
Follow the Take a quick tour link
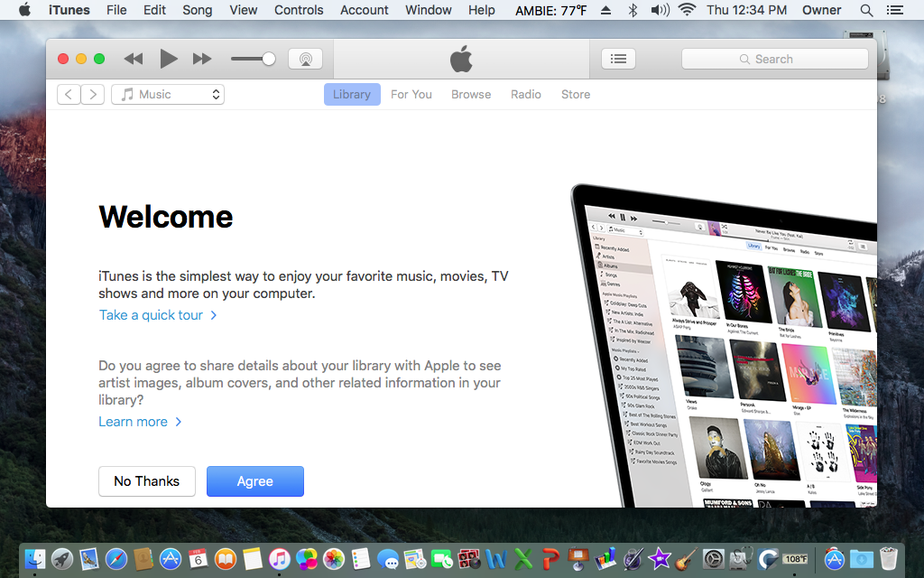(158, 315)
